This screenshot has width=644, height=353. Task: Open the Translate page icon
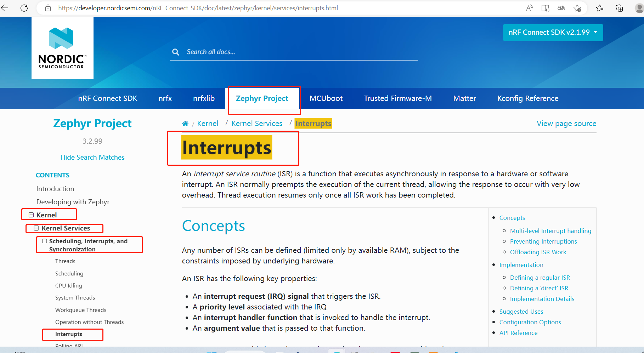pyautogui.click(x=561, y=8)
